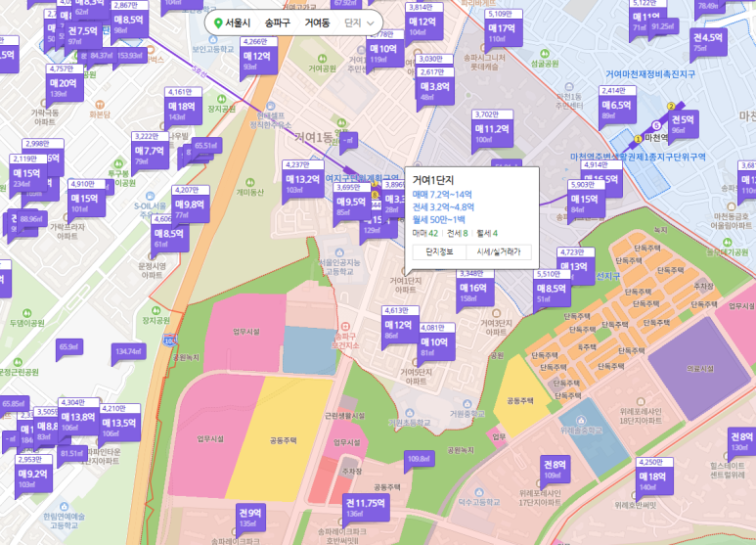
Task: Click the 거여1단지 popup title
Action: (433, 180)
